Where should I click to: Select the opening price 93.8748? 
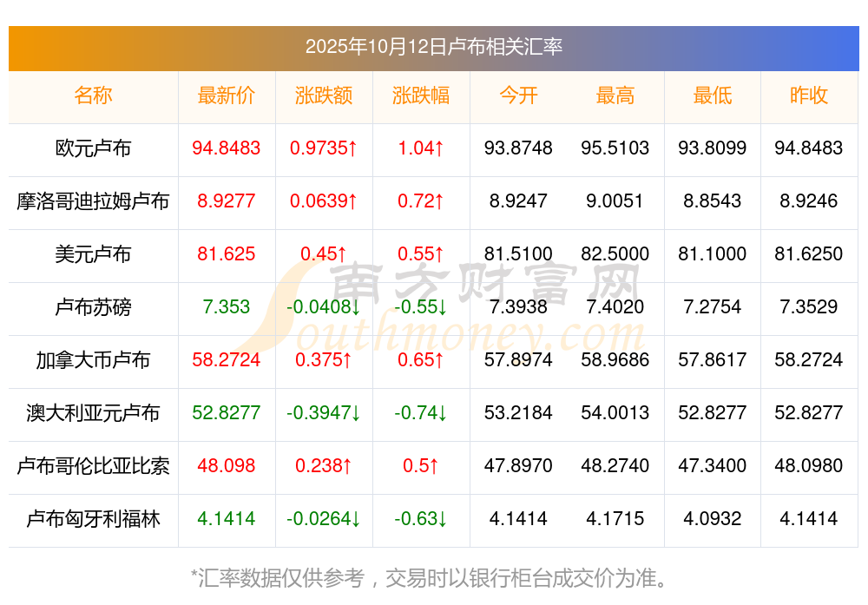(x=518, y=148)
